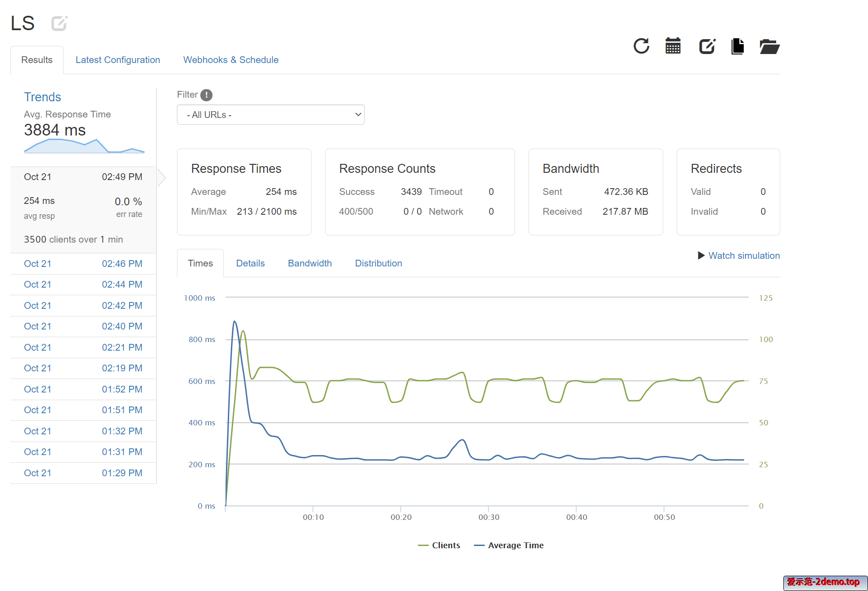The image size is (868, 591).
Task: Click the edit test icon in toolbar
Action: [707, 46]
